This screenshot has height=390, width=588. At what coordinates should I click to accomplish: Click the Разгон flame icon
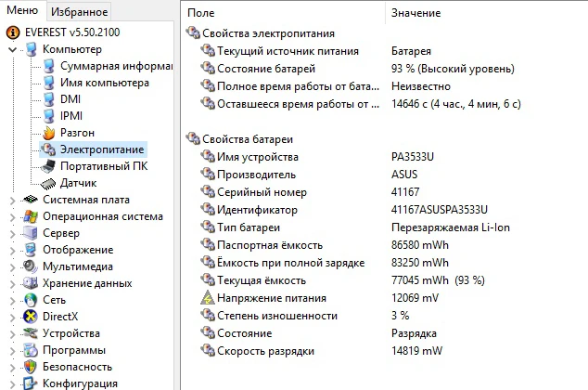[49, 133]
